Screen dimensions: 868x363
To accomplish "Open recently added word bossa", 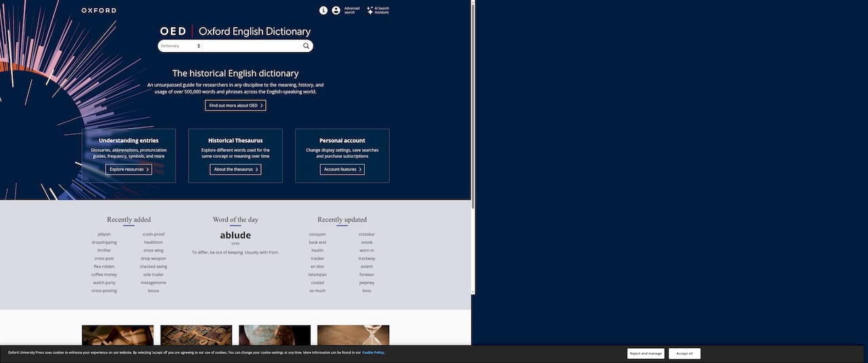I will (153, 291).
